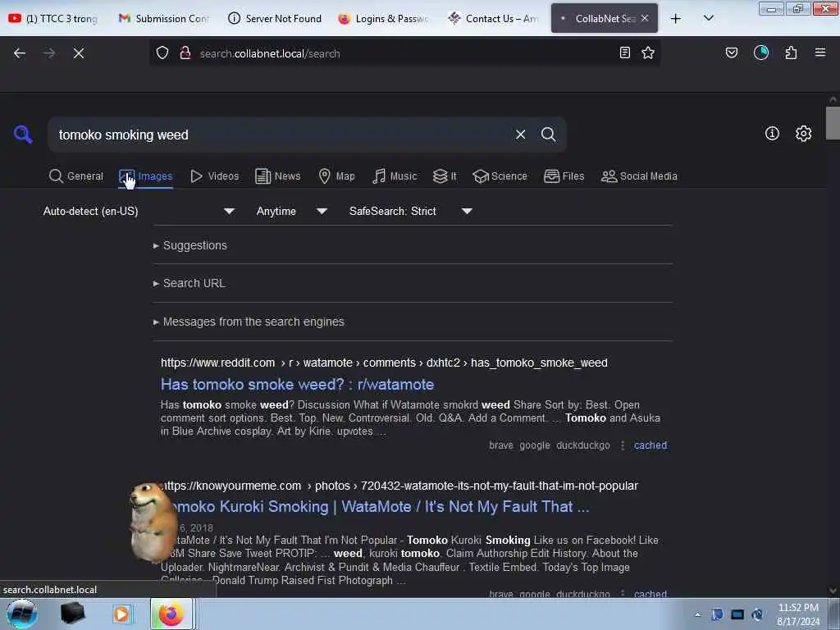Open the volume tray icon

[x=757, y=614]
